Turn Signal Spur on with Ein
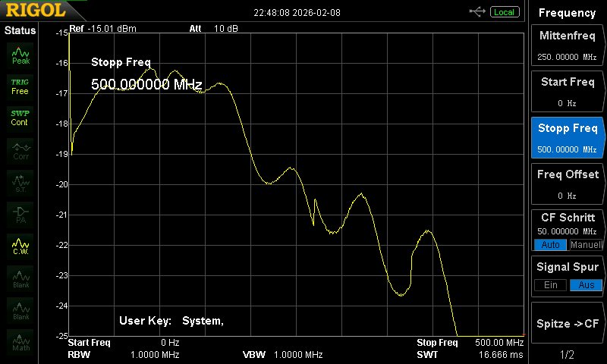 551,284
